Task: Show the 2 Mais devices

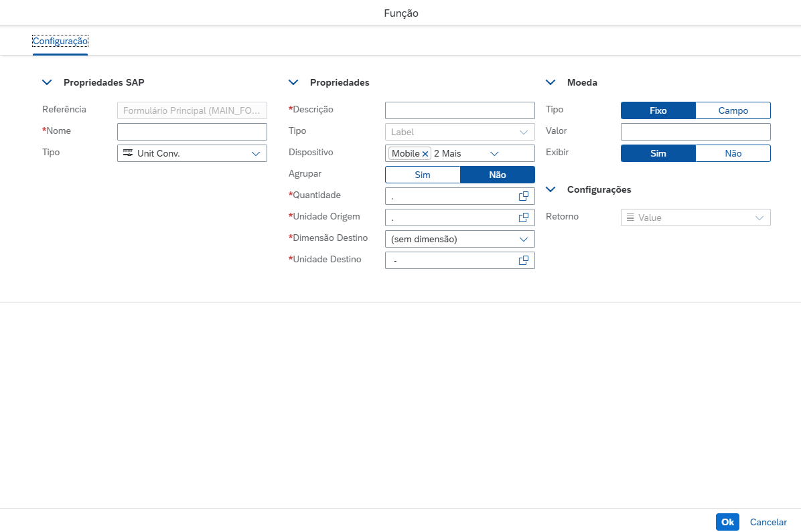Action: point(447,153)
